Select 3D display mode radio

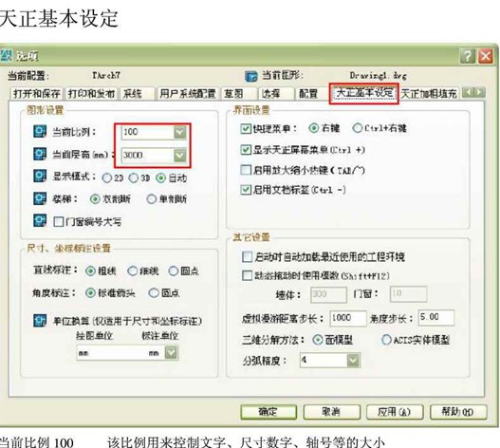133,178
